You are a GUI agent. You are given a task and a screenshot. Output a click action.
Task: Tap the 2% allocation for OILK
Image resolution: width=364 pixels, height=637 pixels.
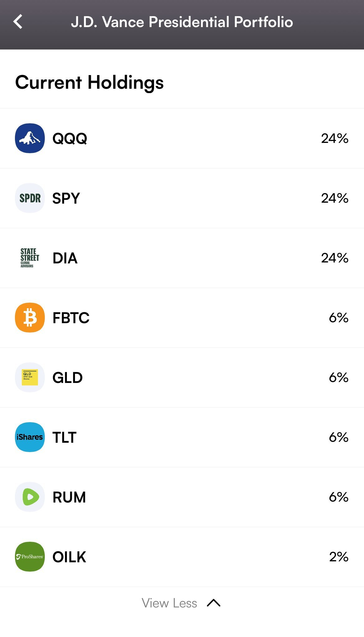click(x=338, y=557)
